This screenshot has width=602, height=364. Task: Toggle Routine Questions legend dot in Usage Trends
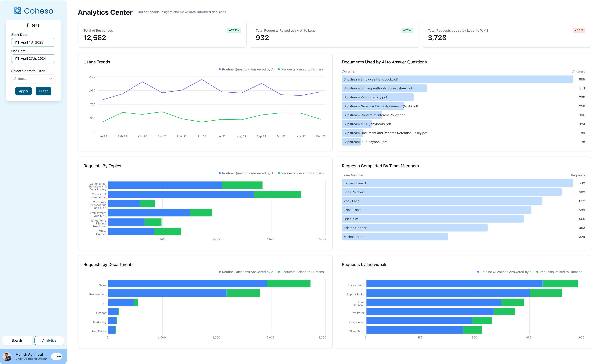(x=220, y=69)
